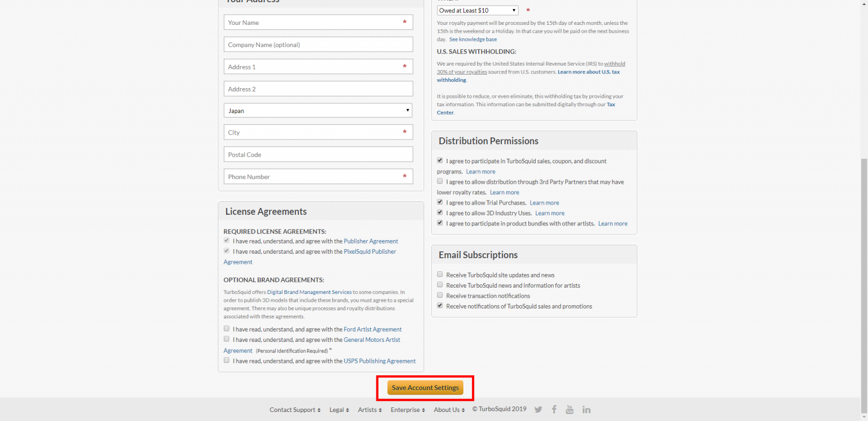This screenshot has width=868, height=421.
Task: Enable 3rd Party Partners distribution checkbox
Action: [440, 181]
